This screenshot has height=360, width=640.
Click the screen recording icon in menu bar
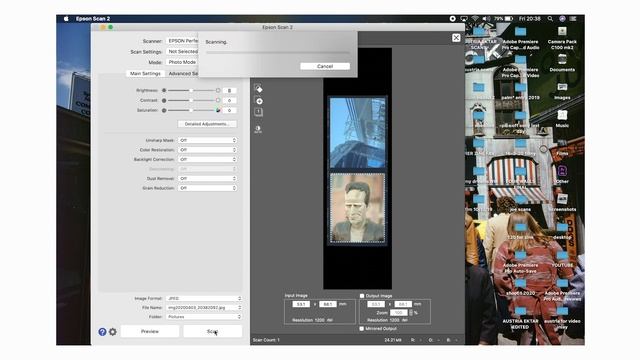[x=453, y=19]
